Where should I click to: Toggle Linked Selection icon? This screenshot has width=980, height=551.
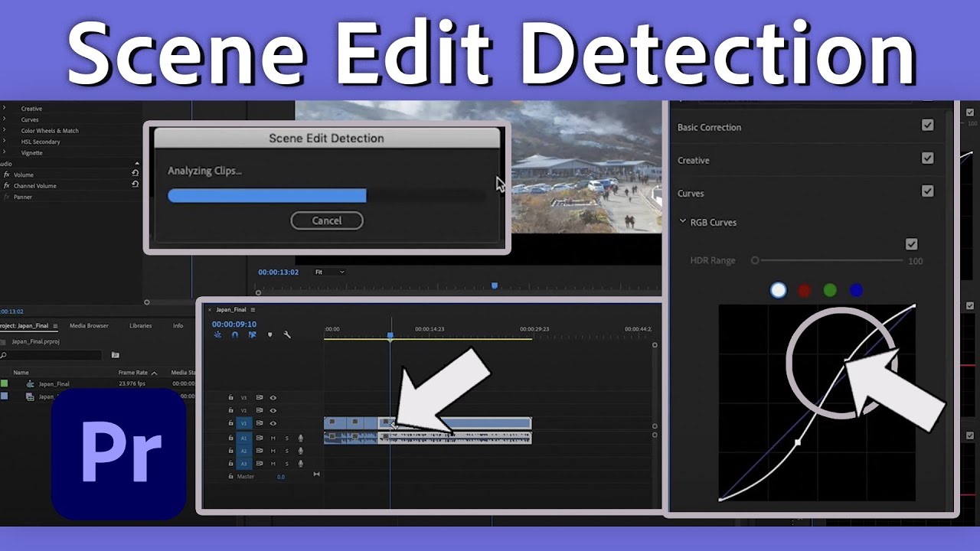(252, 334)
